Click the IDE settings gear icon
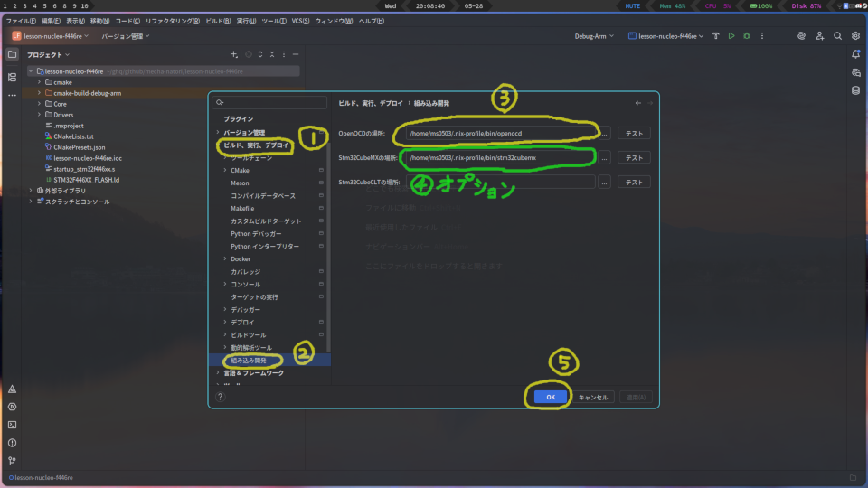 [x=855, y=36]
